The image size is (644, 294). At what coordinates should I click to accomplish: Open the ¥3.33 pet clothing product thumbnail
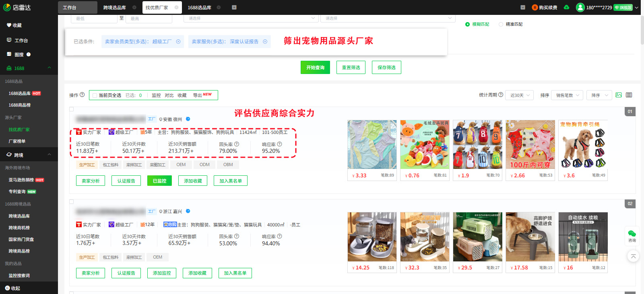click(372, 144)
